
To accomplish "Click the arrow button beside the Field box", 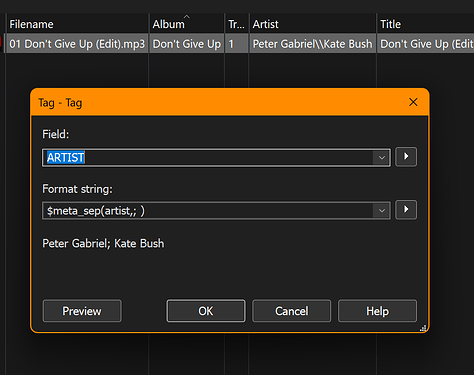I will (x=406, y=157).
